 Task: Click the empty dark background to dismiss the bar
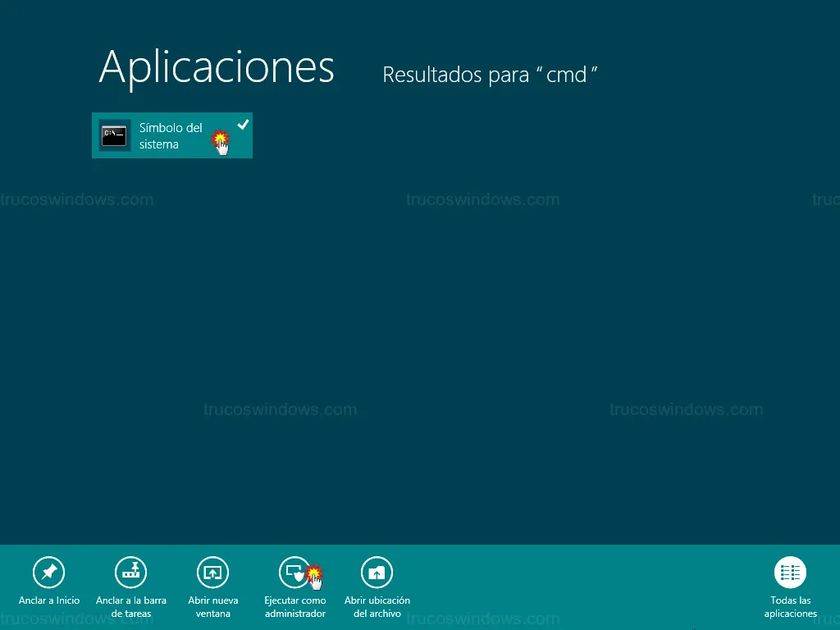[x=492, y=328]
